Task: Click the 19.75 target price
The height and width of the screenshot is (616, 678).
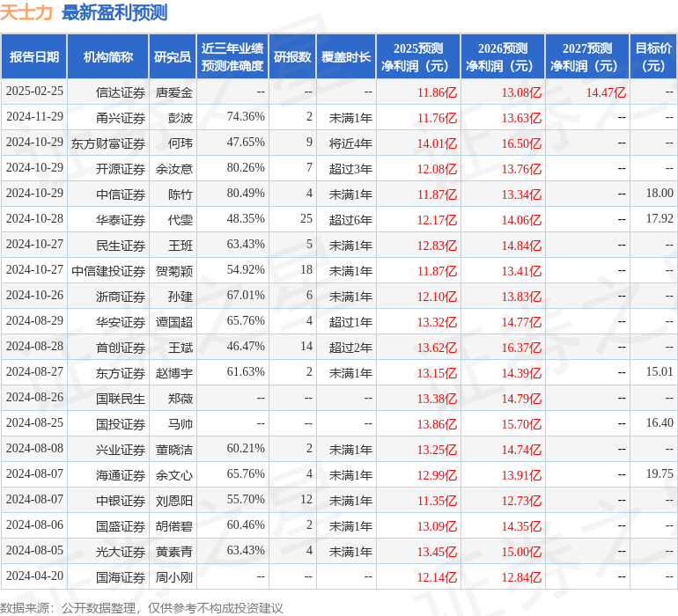Action: pyautogui.click(x=660, y=473)
